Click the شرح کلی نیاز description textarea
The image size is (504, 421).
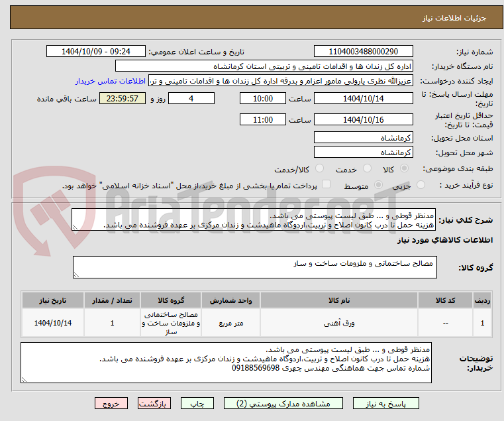click(x=253, y=220)
